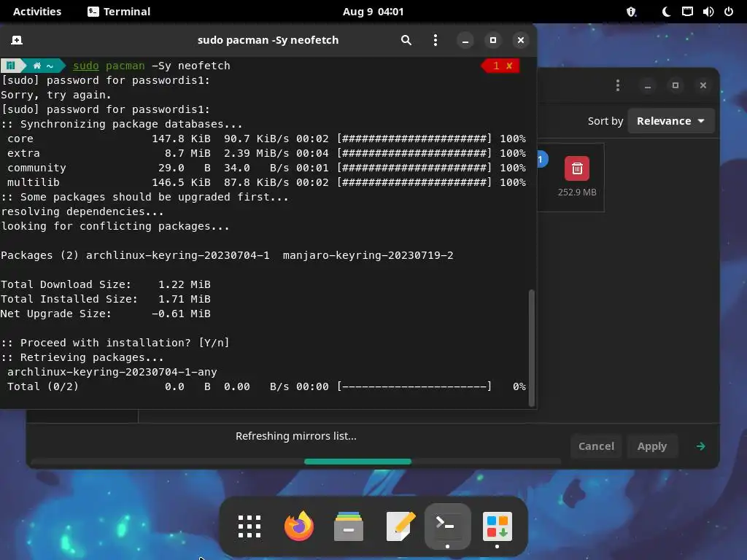Image resolution: width=747 pixels, height=560 pixels.
Task: Click the 'Sorry, try again.' line
Action: click(55, 96)
